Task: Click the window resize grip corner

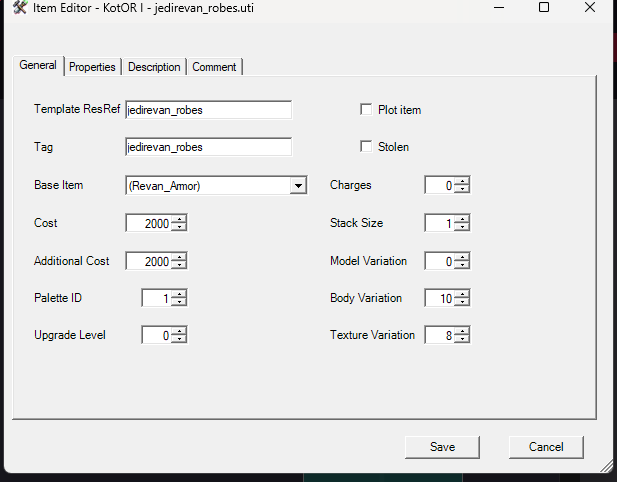Action: (x=606, y=466)
